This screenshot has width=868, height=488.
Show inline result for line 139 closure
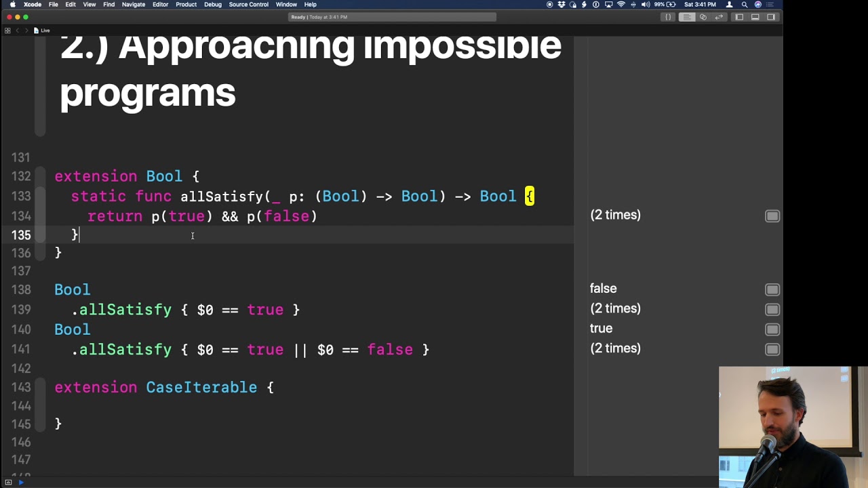(x=772, y=309)
